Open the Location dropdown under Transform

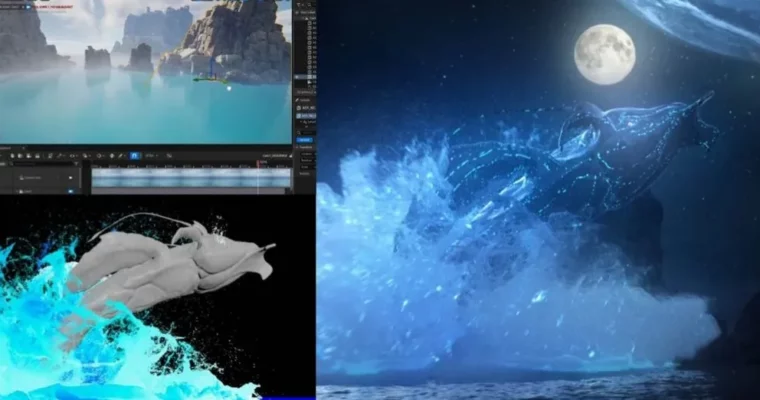pyautogui.click(x=307, y=154)
